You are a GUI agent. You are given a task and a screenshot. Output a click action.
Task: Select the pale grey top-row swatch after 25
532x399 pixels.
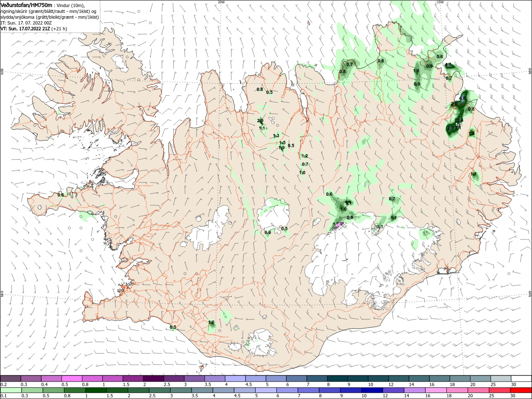pos(500,379)
